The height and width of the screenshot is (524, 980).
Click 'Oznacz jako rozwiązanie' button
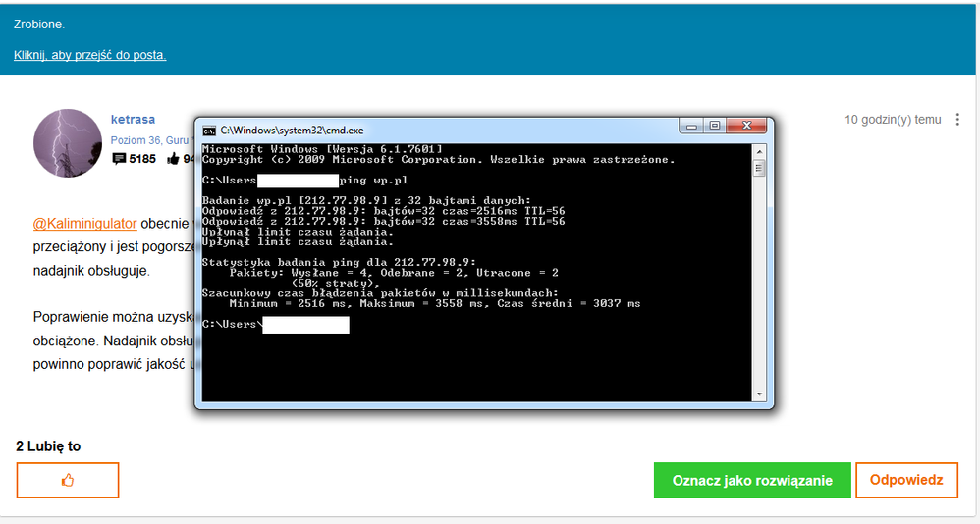point(752,480)
